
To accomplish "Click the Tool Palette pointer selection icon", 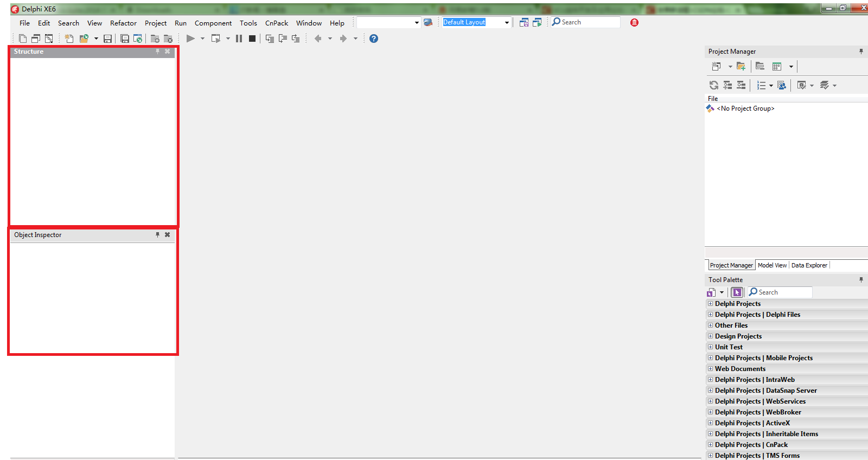I will point(737,292).
